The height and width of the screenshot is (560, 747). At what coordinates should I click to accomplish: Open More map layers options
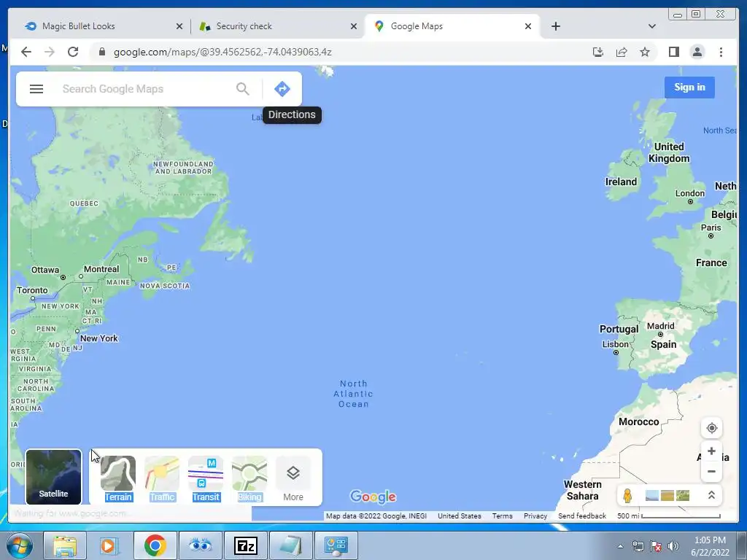[x=293, y=479]
